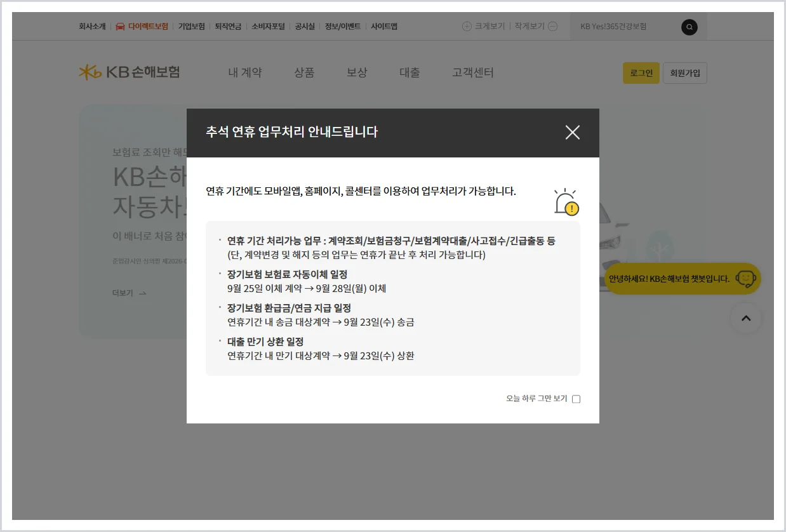Open the 내 계약 menu
Screen dimensions: 786x532
tap(245, 73)
